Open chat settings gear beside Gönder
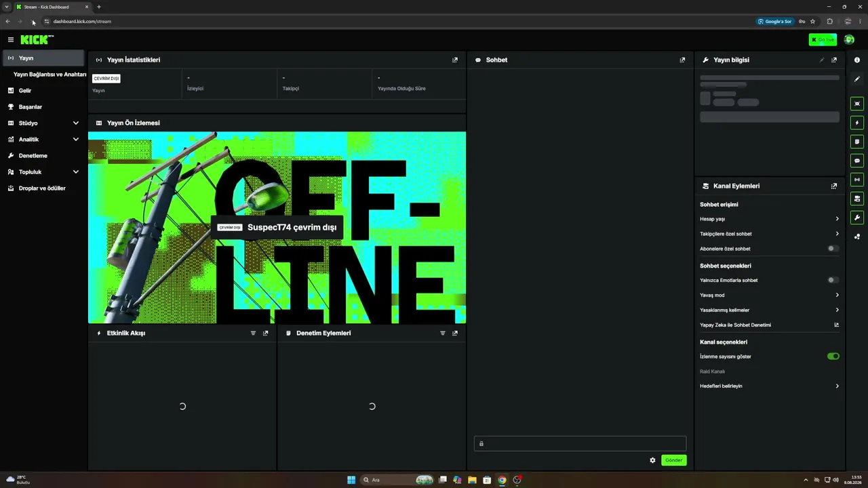The width and height of the screenshot is (868, 488). 652,460
